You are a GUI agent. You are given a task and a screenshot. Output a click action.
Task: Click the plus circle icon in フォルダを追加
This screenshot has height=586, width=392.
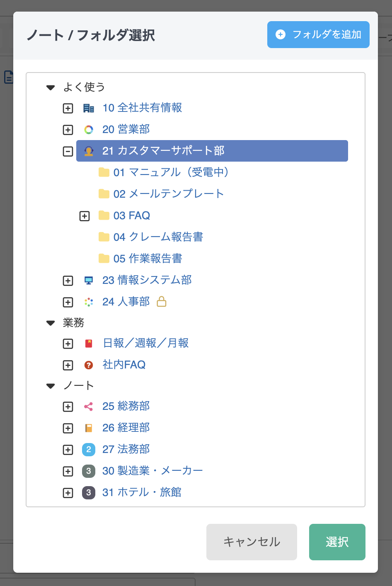pyautogui.click(x=281, y=34)
